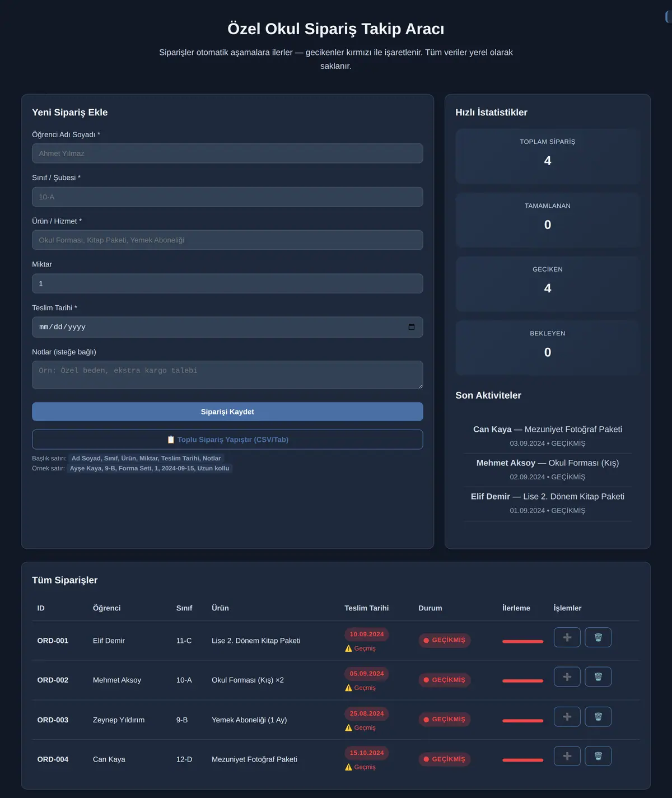Click the Teslim Tarihi date field
The width and height of the screenshot is (672, 798).
[x=227, y=327]
